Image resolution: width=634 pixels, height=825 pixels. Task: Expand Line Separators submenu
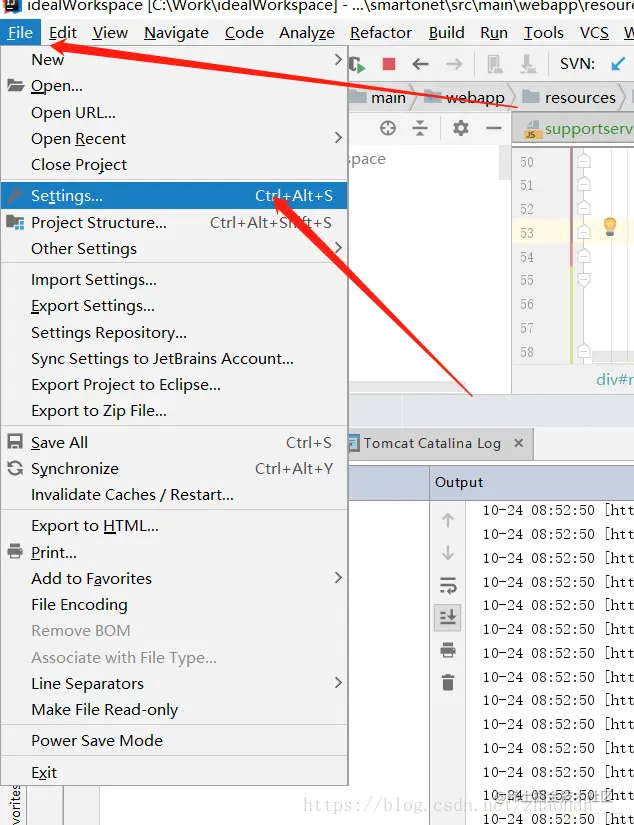[x=174, y=683]
